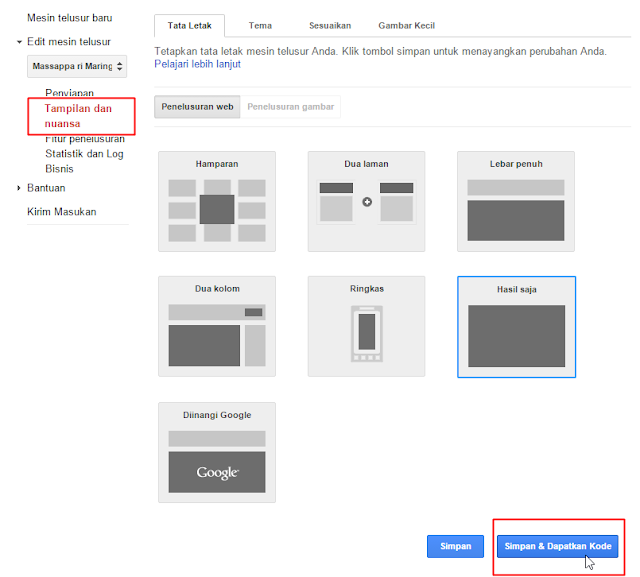Viewport: 640px width, 577px height.
Task: Click Kirim Masukan link
Action: pos(62,212)
